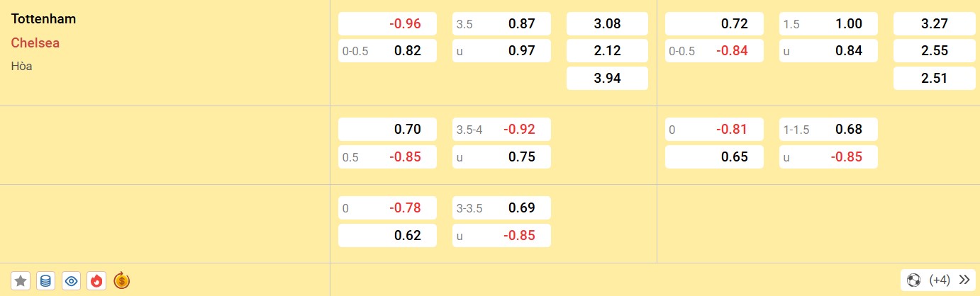The image size is (980, 296).
Task: Pick the 3.27 first-half 1X2 odds
Action: [934, 23]
